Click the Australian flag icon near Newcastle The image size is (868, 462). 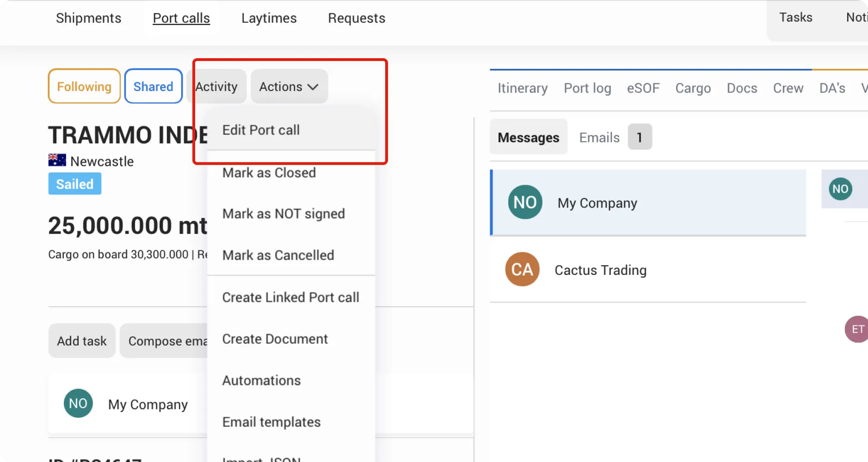click(57, 160)
